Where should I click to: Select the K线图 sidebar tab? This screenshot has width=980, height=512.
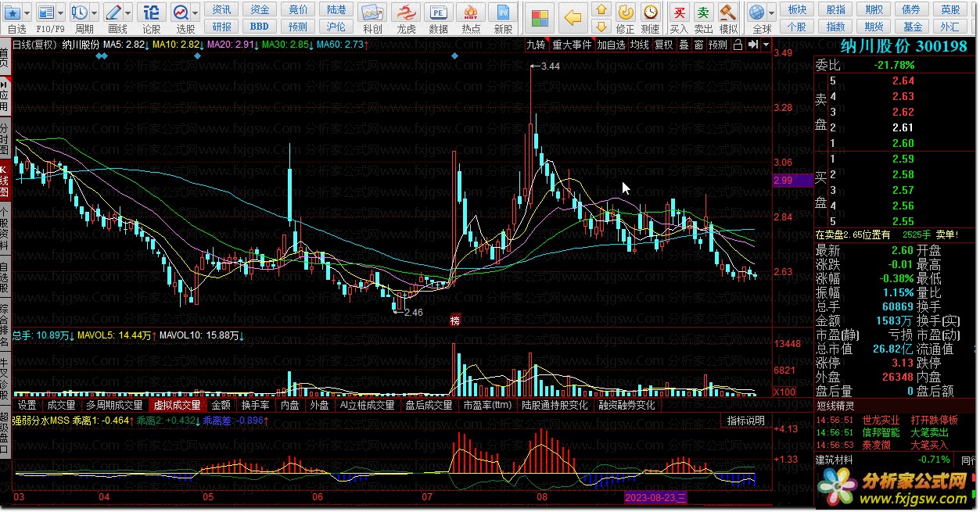5,181
